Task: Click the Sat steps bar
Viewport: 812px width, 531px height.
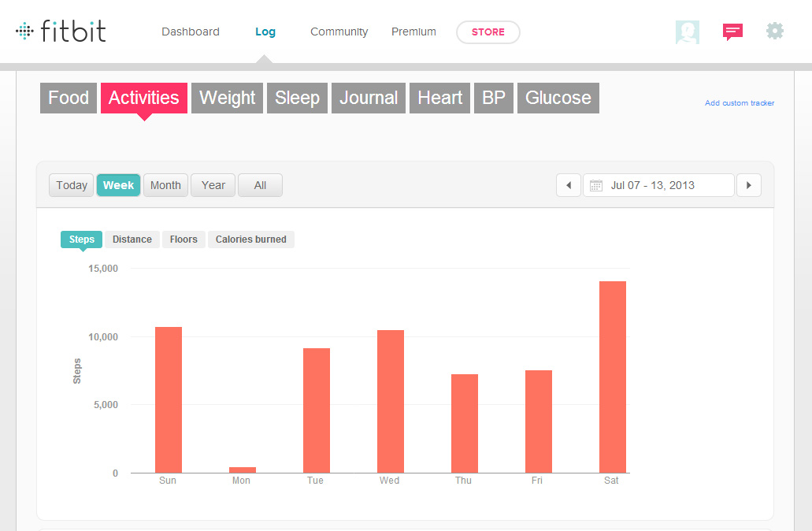Action: pyautogui.click(x=613, y=377)
